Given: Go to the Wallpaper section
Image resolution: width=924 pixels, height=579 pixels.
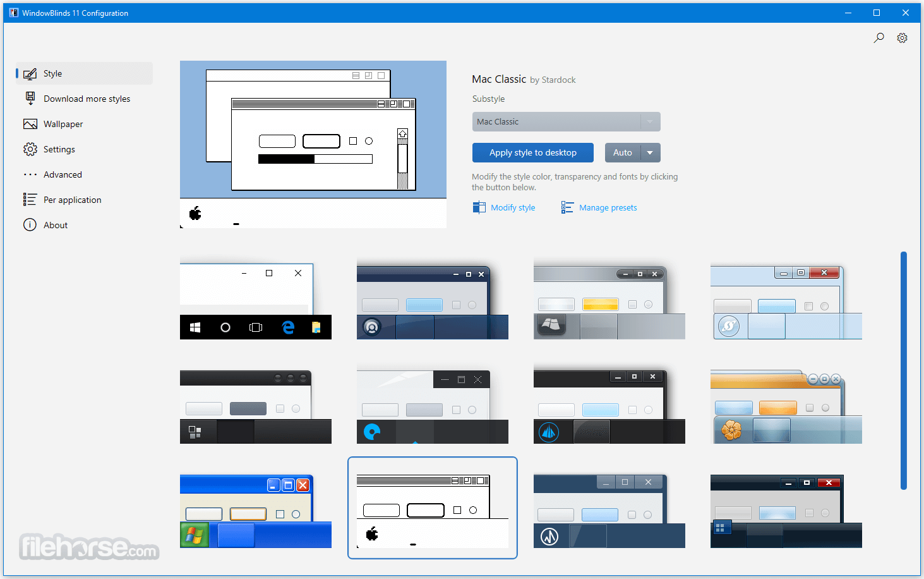Looking at the screenshot, I should click(84, 124).
